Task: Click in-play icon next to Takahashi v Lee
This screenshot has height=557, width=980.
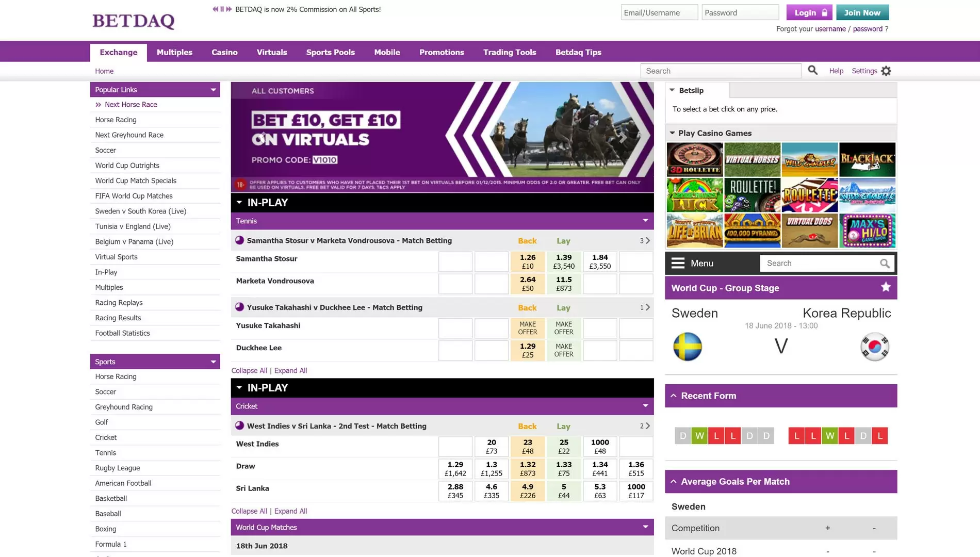Action: coord(240,307)
